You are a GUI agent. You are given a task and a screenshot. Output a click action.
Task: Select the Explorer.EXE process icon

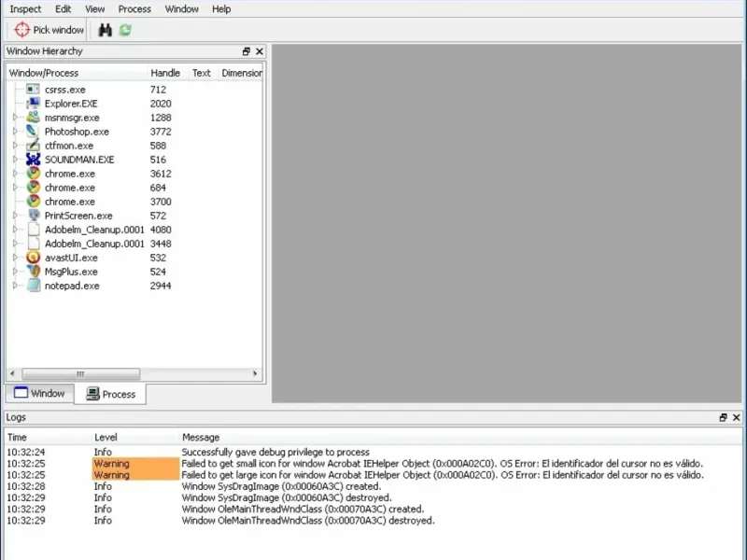tap(33, 104)
